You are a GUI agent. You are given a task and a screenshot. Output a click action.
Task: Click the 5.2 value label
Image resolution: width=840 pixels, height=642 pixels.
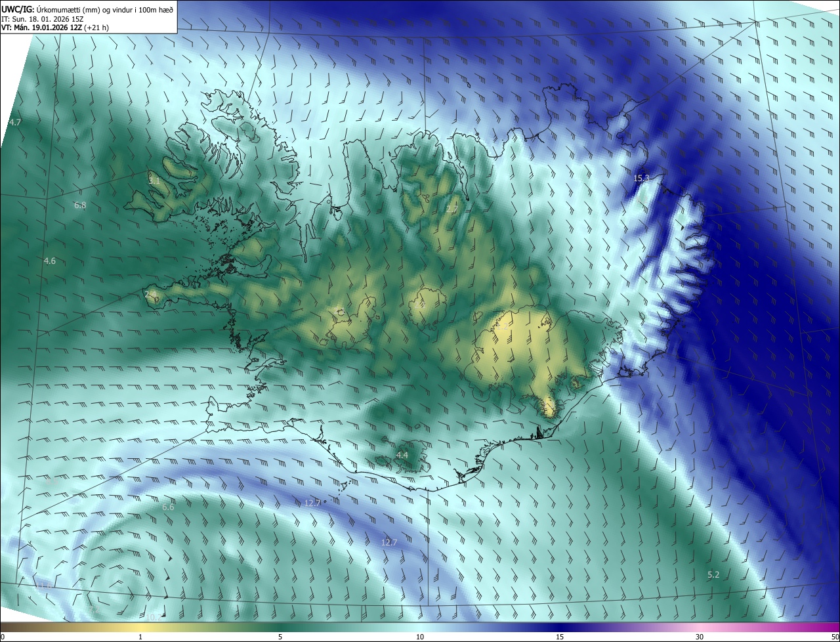tap(713, 575)
